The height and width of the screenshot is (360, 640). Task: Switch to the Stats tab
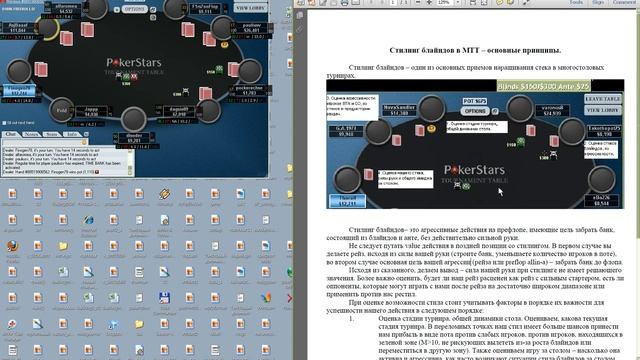tap(52, 134)
